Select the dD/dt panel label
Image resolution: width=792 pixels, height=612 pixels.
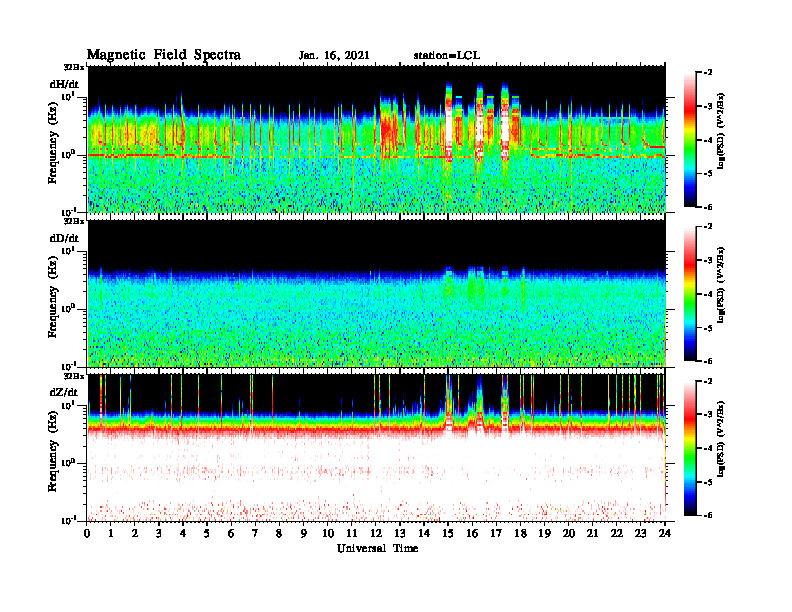point(64,238)
